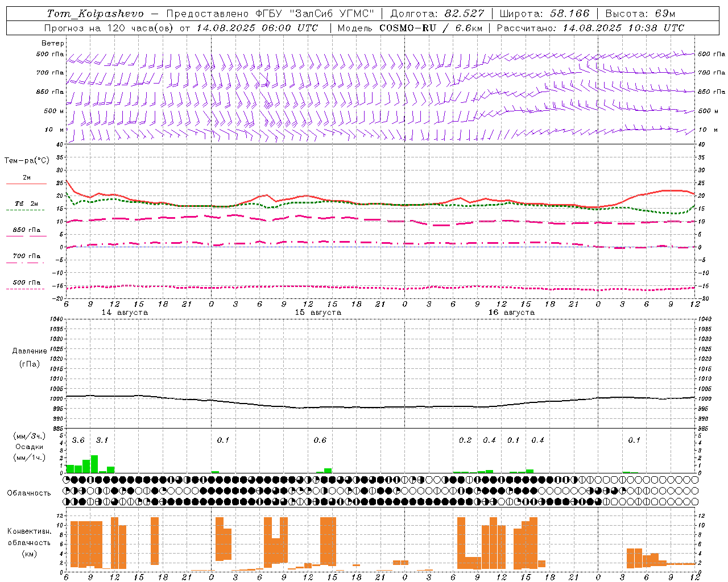
Task: Click the 14 августа date label
Action: pyautogui.click(x=125, y=313)
